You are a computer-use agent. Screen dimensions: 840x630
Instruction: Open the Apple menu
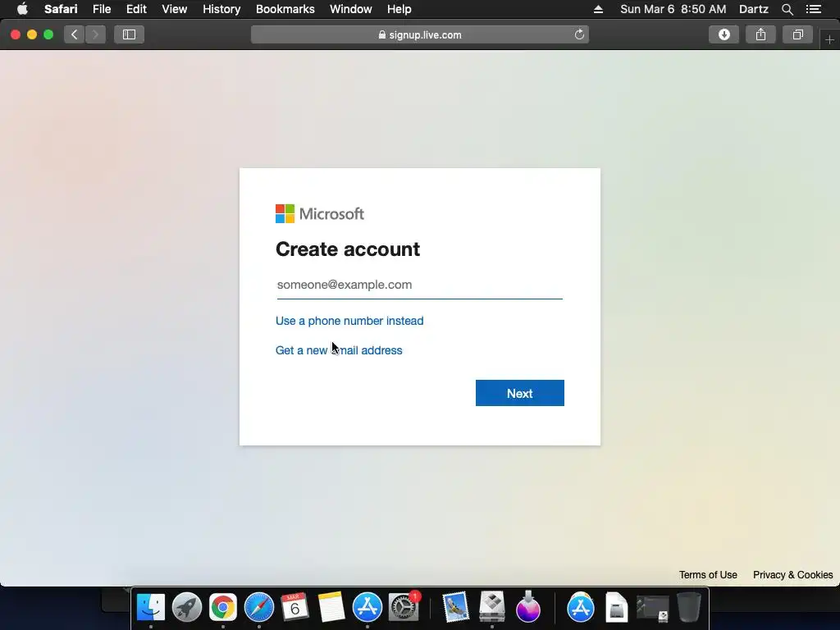tap(22, 9)
